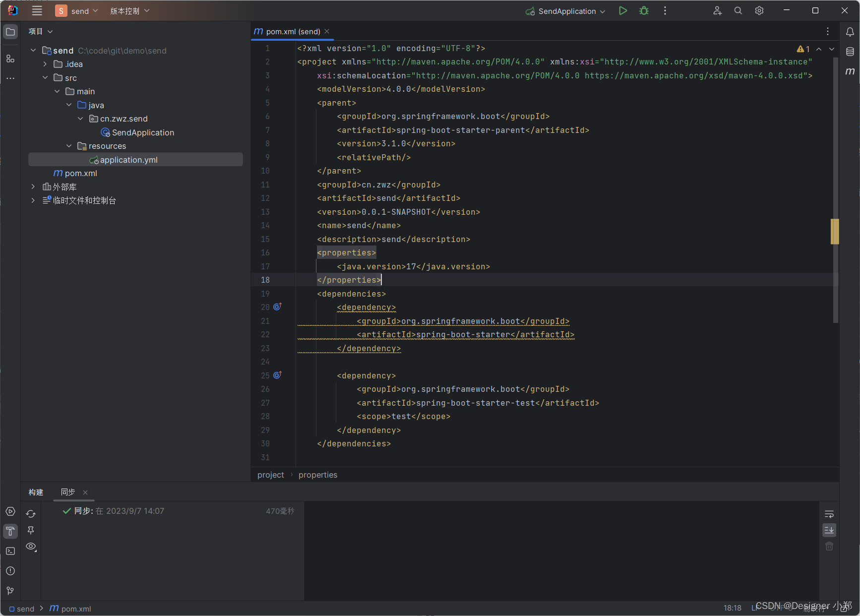Open the Terminal tool window

pos(10,551)
